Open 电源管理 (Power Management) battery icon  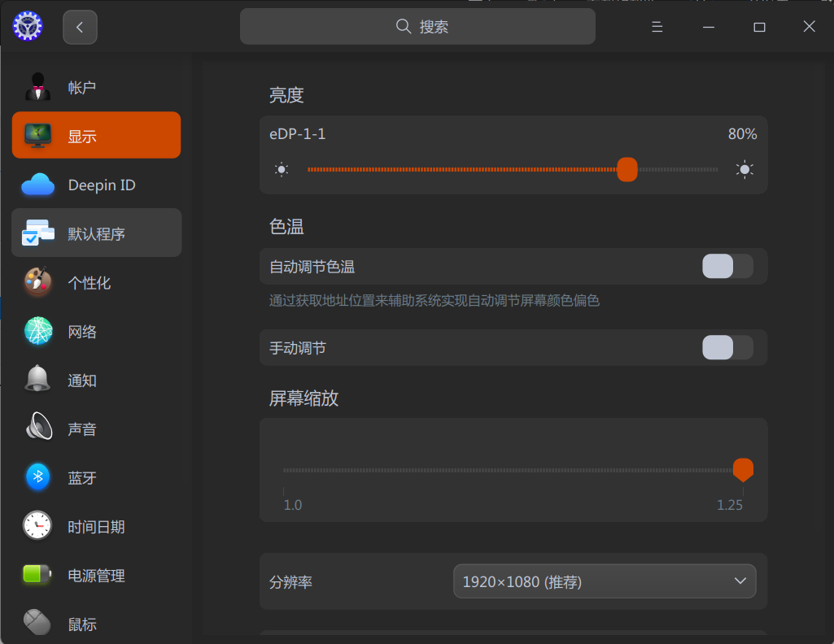[x=36, y=575]
